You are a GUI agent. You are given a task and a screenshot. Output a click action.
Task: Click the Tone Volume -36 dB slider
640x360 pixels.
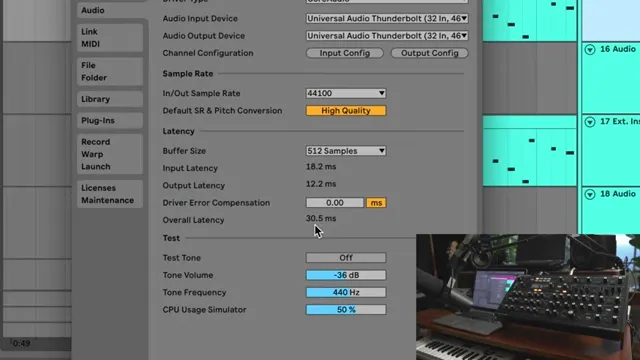coord(346,275)
